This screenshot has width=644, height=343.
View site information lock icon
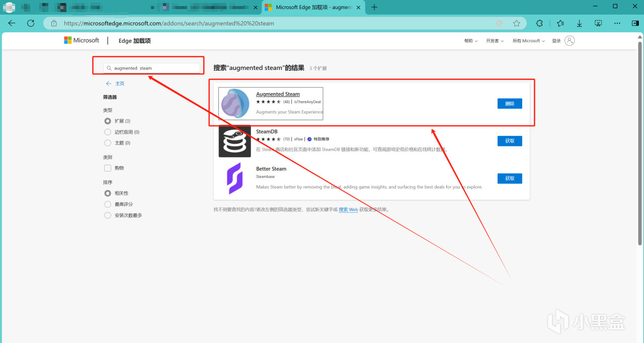point(54,23)
